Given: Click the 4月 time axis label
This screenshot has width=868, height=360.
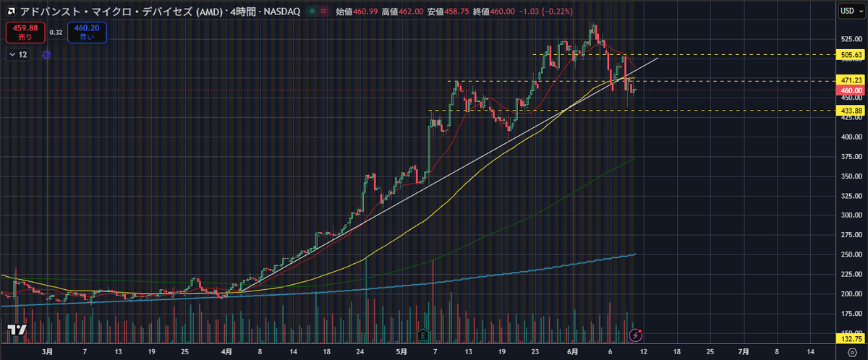Looking at the screenshot, I should (x=227, y=351).
